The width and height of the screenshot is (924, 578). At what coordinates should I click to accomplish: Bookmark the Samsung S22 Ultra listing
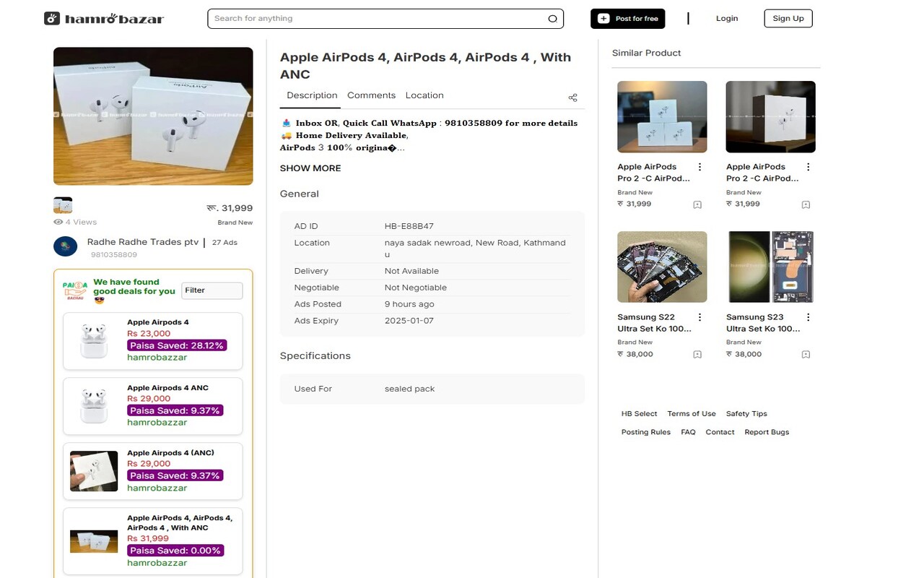(697, 355)
